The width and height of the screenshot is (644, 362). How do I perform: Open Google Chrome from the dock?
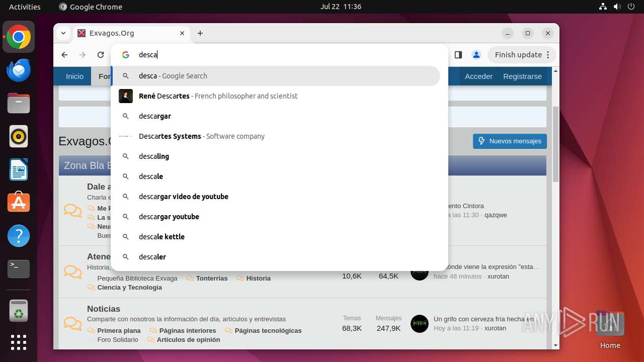(x=19, y=37)
